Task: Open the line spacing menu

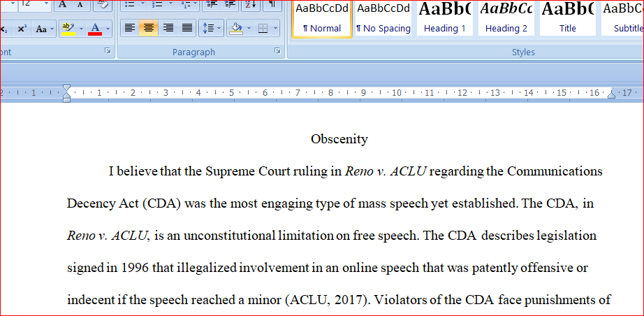Action: (211, 29)
